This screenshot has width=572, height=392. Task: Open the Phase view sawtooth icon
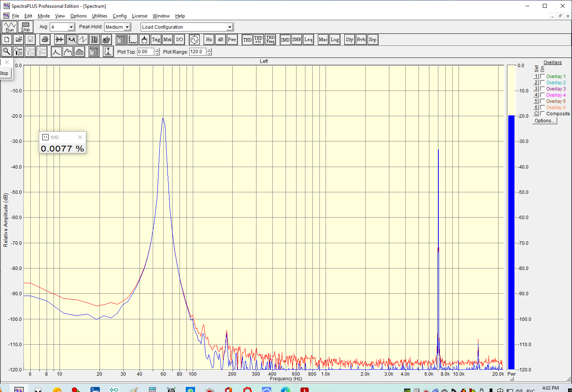[83, 40]
